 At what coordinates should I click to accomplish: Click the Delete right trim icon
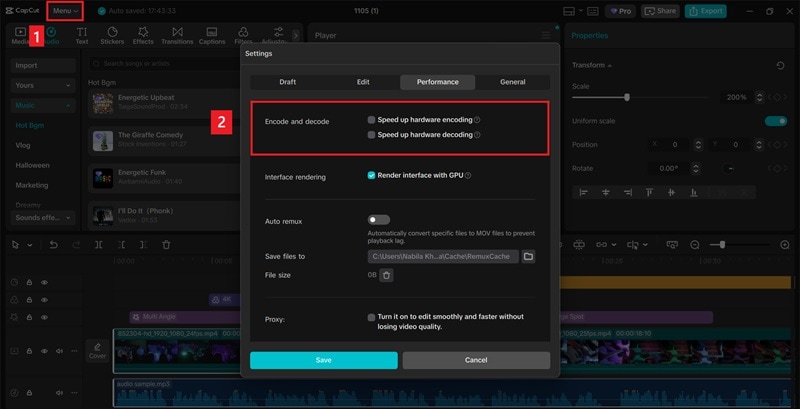(143, 245)
